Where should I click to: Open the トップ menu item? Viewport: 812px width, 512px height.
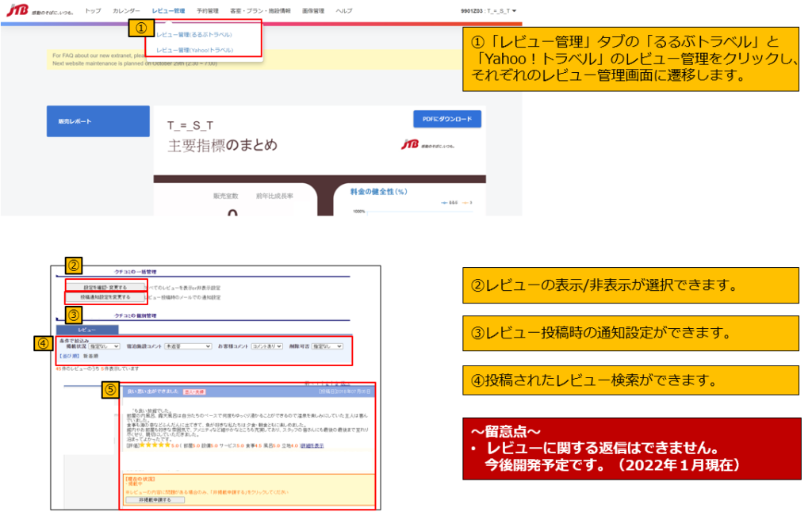point(93,11)
